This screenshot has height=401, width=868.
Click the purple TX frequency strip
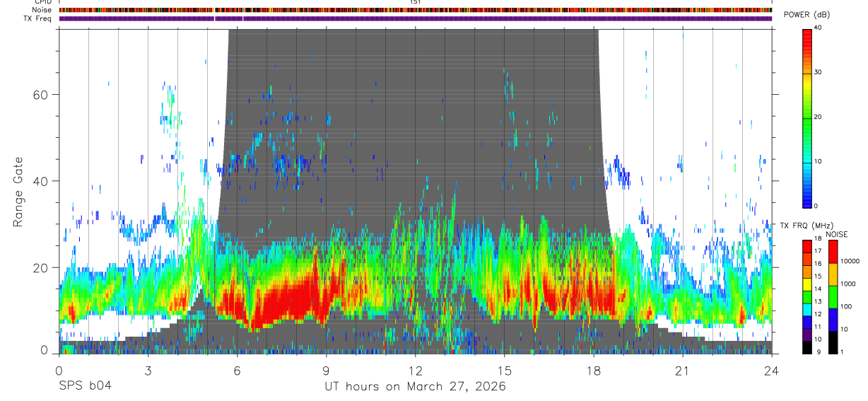point(415,18)
